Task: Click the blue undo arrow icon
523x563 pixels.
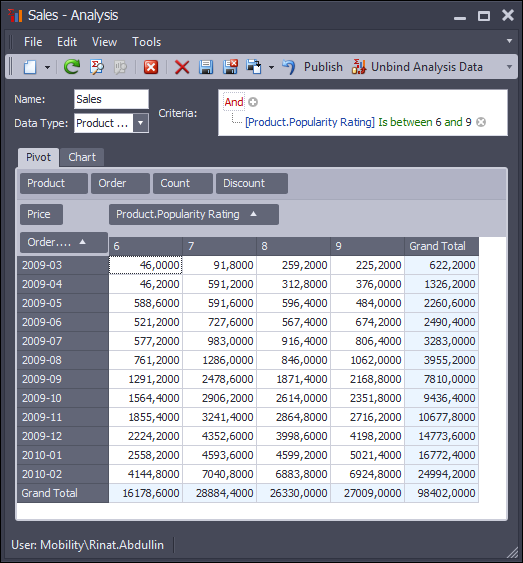Action: [289, 67]
